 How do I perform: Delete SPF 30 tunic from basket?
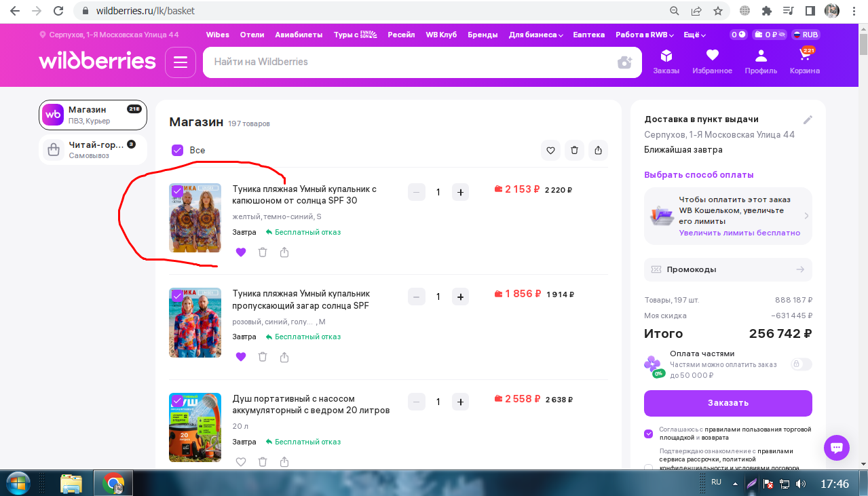(x=263, y=252)
